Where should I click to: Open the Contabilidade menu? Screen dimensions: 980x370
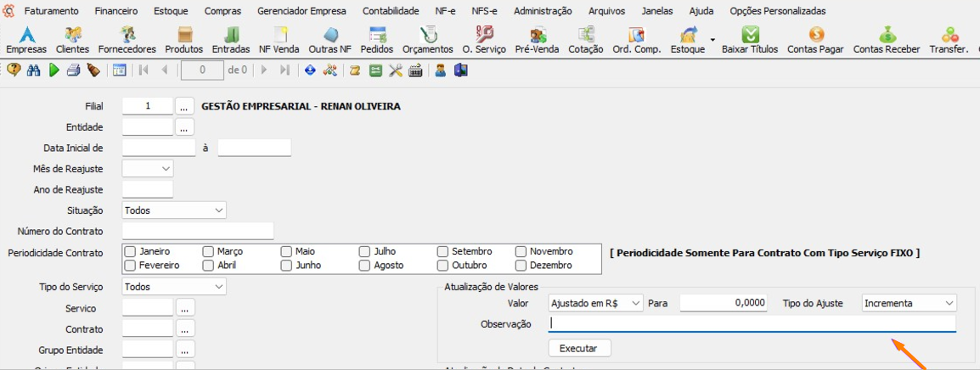391,11
